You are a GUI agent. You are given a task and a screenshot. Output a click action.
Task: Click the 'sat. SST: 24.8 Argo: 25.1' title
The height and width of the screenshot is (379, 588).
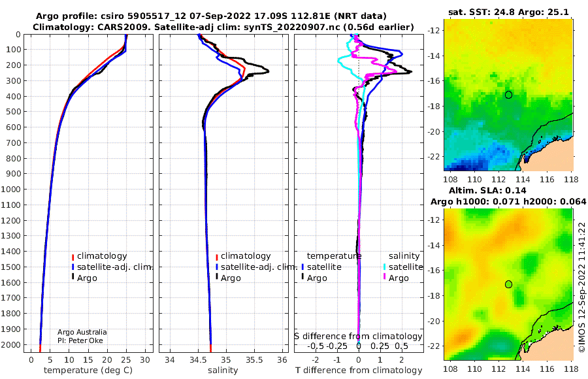click(x=508, y=12)
